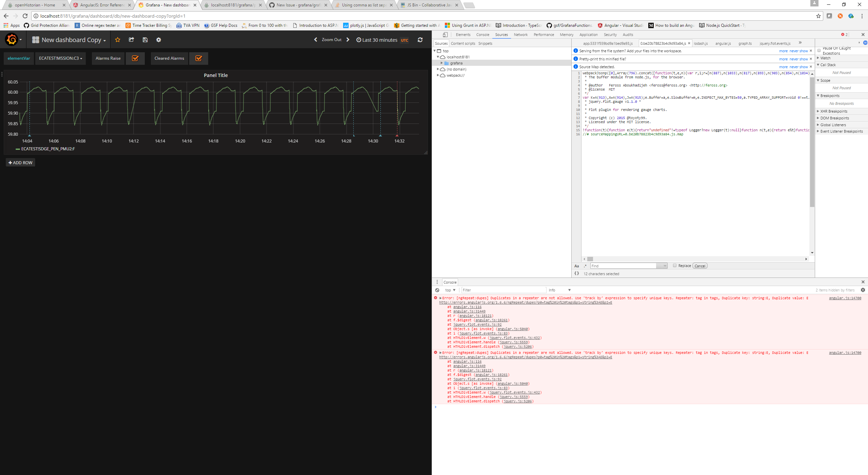Switch to the Network DevTools tab
The image size is (868, 475).
(x=520, y=35)
